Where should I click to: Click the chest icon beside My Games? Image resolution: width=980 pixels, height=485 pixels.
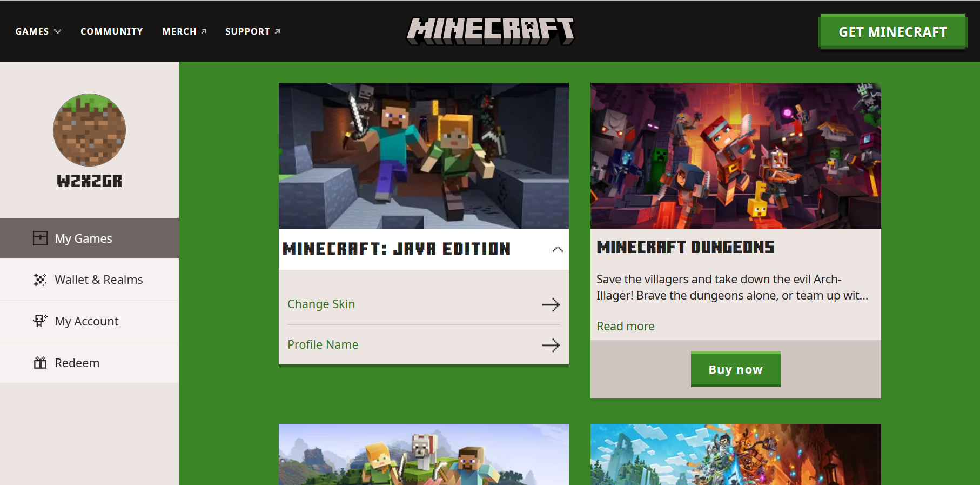point(40,238)
